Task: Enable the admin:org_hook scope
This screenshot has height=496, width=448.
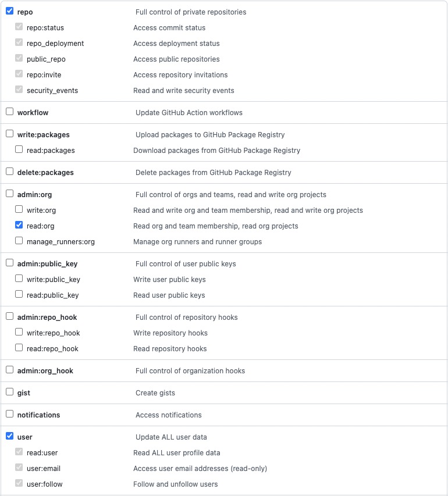Action: [9, 370]
